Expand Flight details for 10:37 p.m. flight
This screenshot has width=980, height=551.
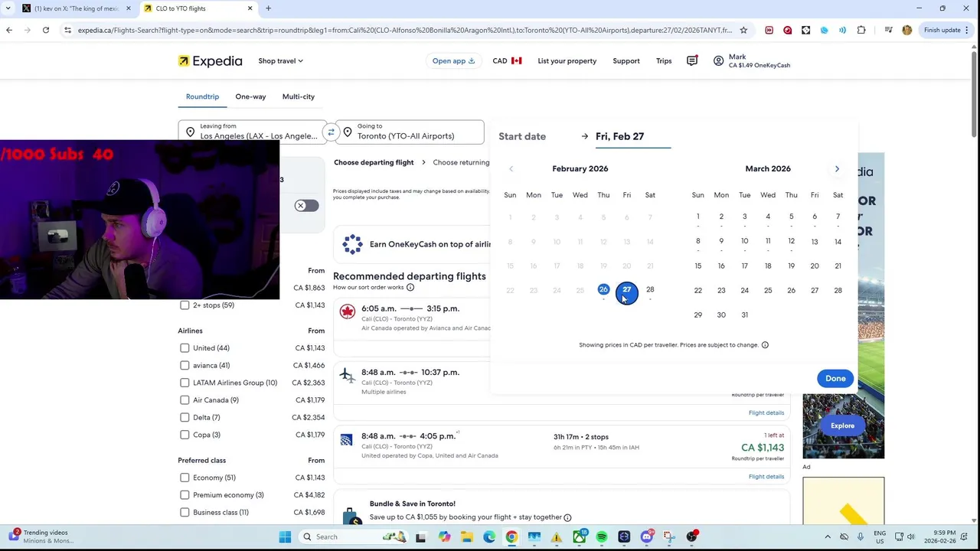[766, 413]
